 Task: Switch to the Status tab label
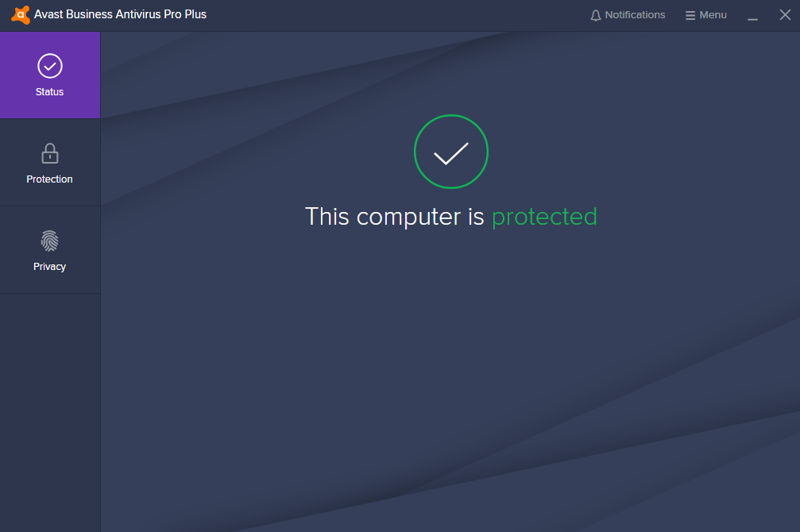click(x=49, y=92)
